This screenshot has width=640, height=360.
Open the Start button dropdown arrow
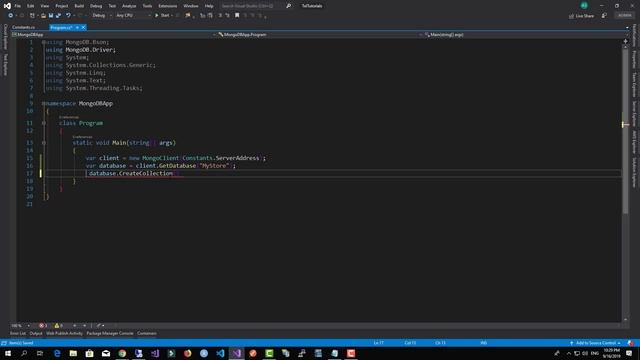(x=172, y=16)
